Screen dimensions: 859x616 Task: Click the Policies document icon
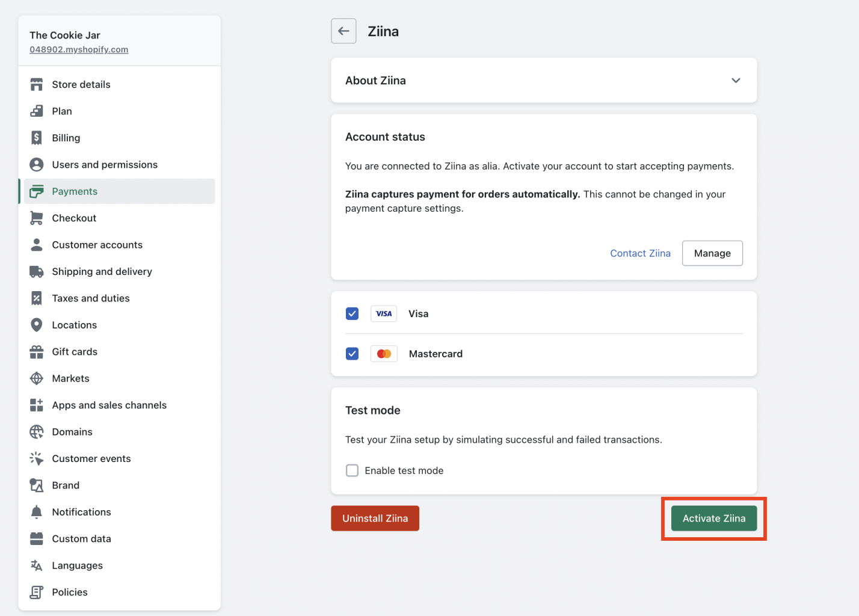pos(37,592)
